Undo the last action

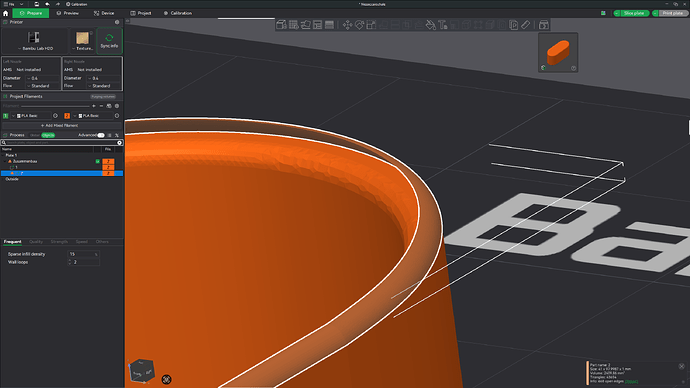coord(47,4)
